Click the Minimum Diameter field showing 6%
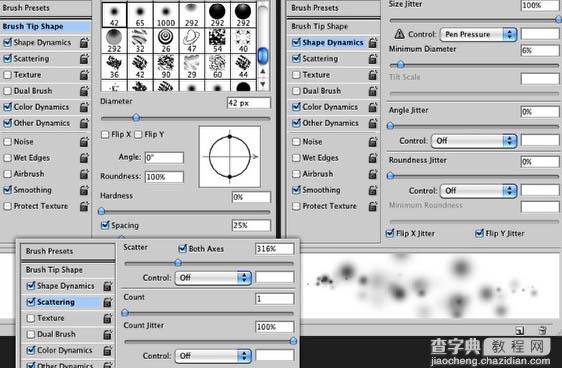This screenshot has height=368, width=562. pos(540,51)
